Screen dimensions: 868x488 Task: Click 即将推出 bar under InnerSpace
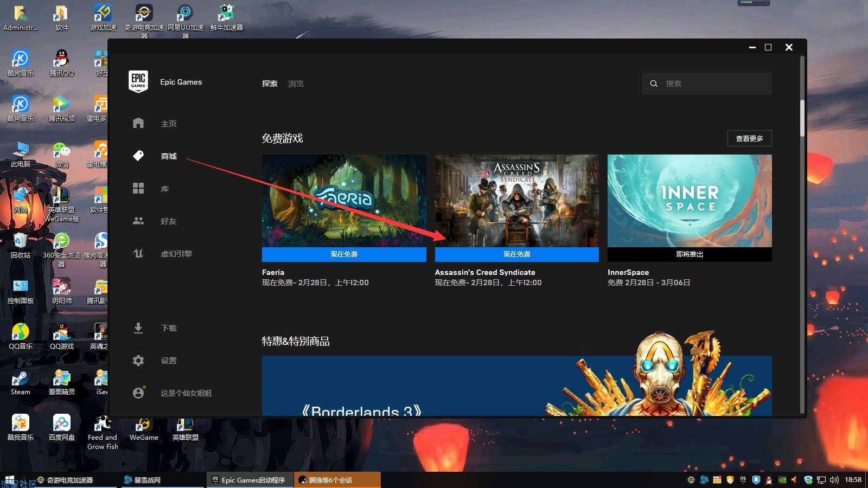coord(690,254)
